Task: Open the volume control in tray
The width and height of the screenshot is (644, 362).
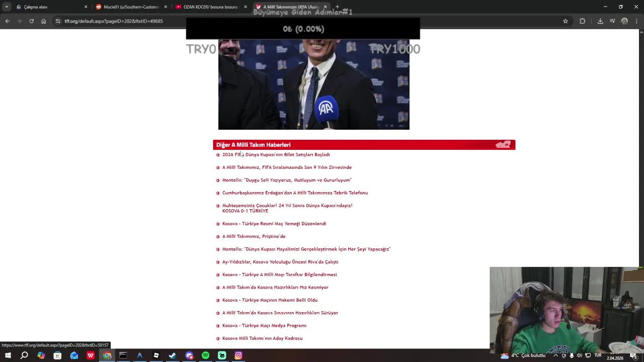Action: click(579, 355)
